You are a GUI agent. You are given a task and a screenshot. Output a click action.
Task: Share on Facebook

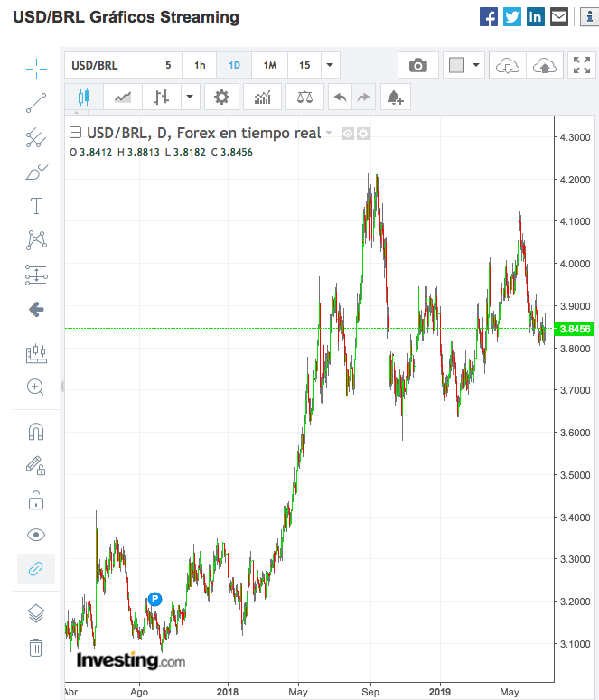point(489,17)
